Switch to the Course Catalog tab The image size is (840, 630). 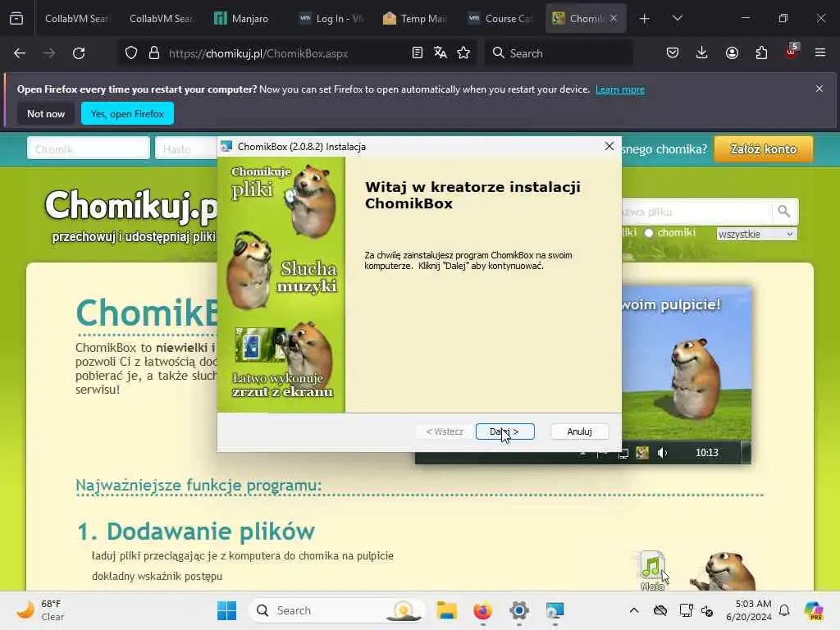[501, 18]
